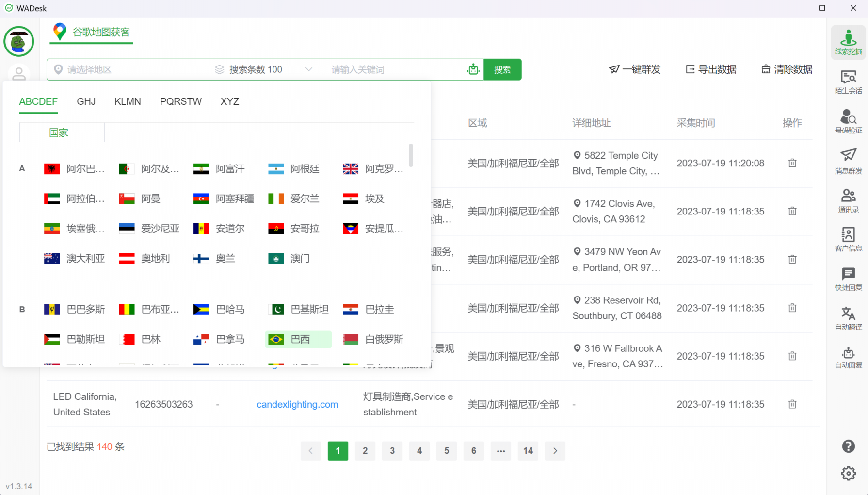Open the 号码验证 tool icon

pyautogui.click(x=848, y=121)
